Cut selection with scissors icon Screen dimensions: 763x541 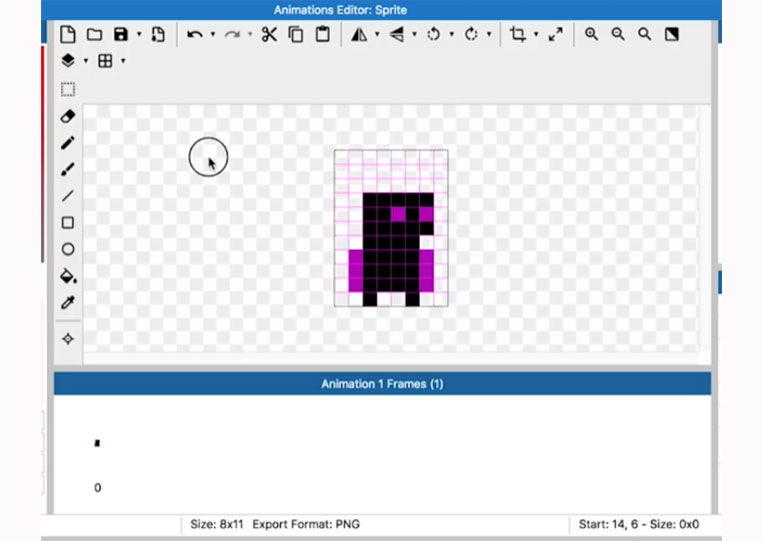tap(269, 35)
